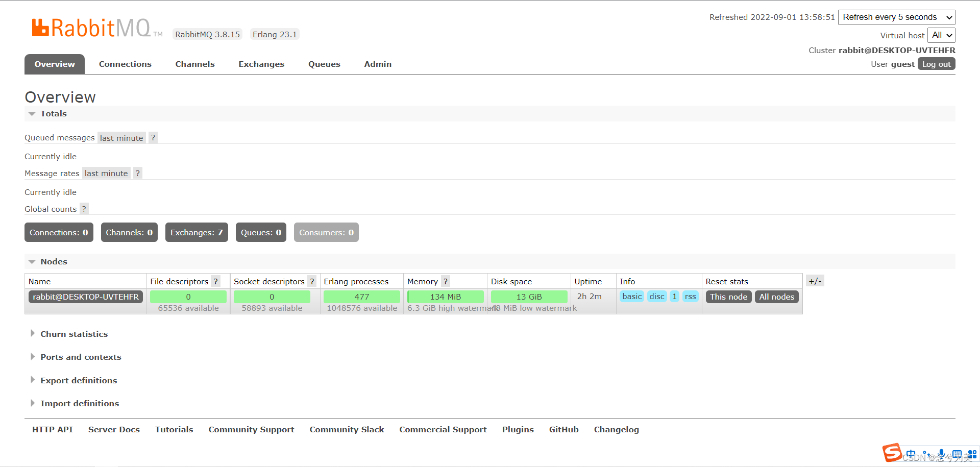Switch to the Exchanges tab
The height and width of the screenshot is (467, 980).
[261, 64]
